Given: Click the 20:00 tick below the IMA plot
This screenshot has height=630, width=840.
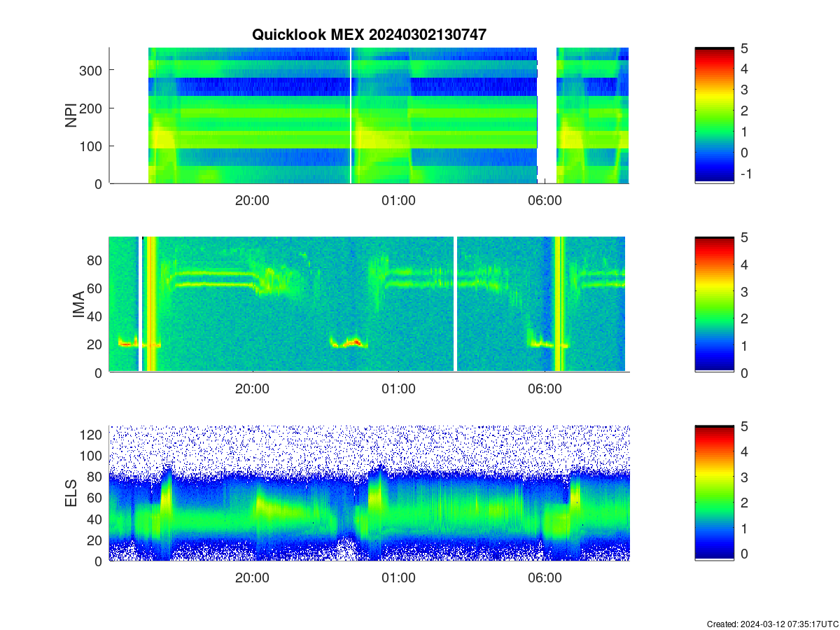Looking at the screenshot, I should 252,389.
